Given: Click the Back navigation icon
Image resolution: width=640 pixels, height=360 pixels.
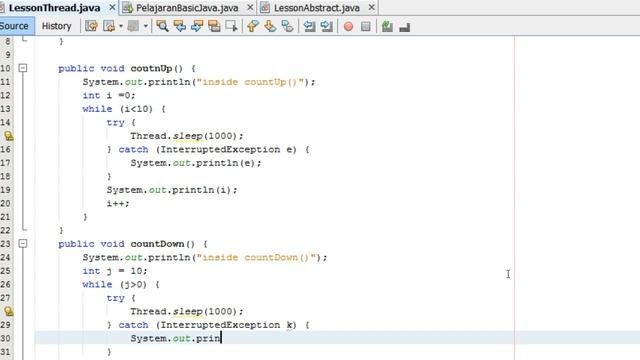Looking at the screenshot, I should point(109,27).
